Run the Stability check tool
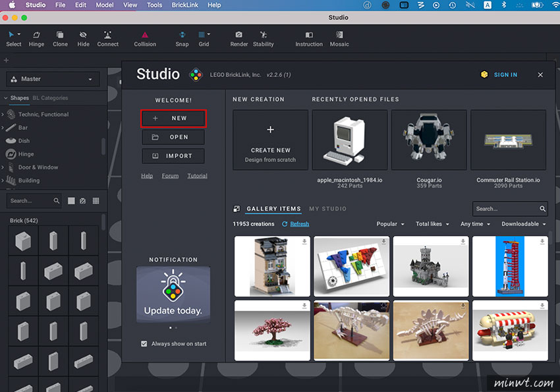This screenshot has width=560, height=392. (264, 40)
